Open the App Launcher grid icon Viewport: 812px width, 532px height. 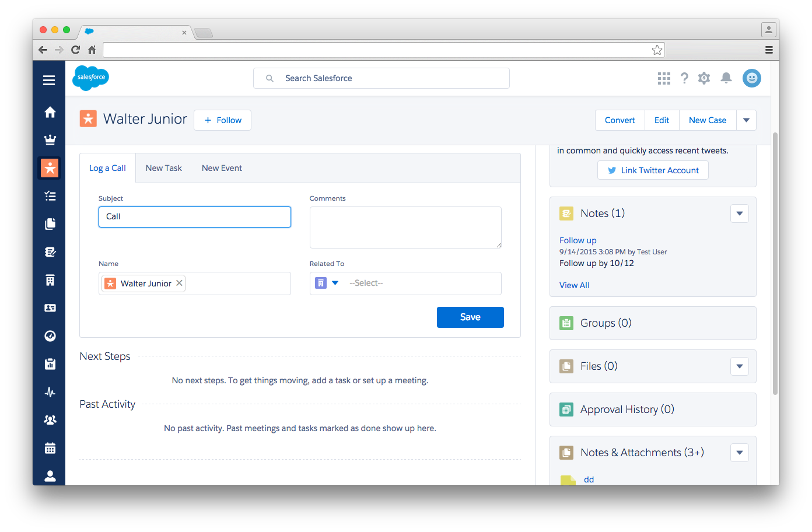pos(664,78)
